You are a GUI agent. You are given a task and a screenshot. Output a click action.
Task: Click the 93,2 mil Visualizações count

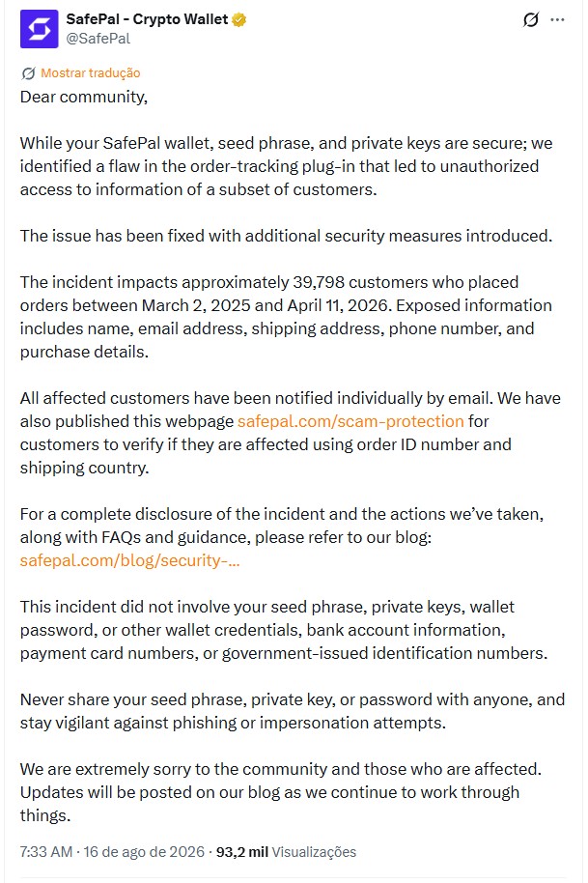tap(287, 851)
